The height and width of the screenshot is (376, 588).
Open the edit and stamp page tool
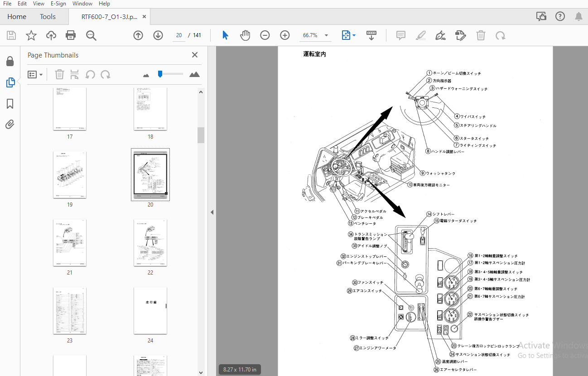tap(461, 35)
